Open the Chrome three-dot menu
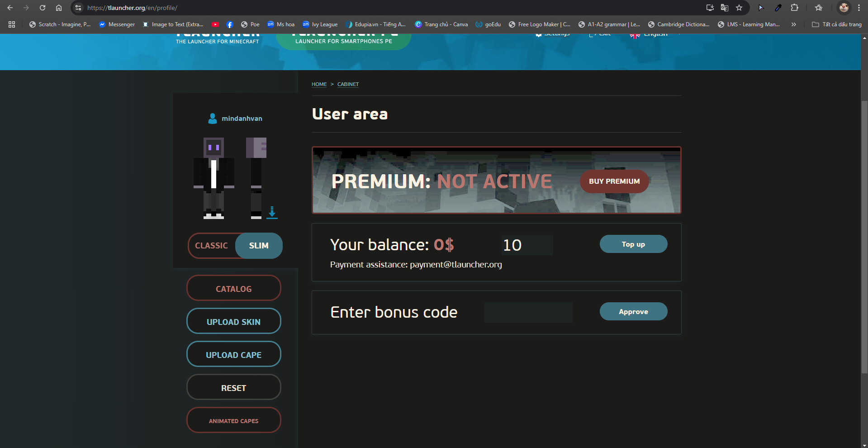 [859, 8]
